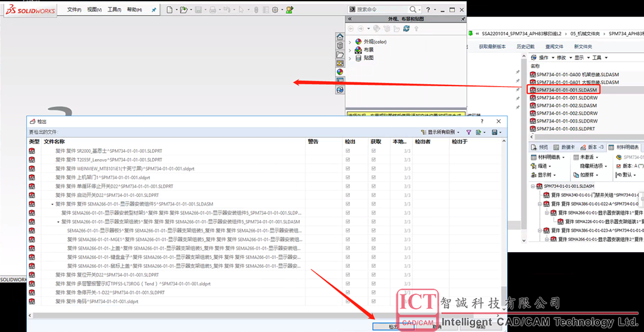Click the refresh icon in appearances panel

coord(407,28)
